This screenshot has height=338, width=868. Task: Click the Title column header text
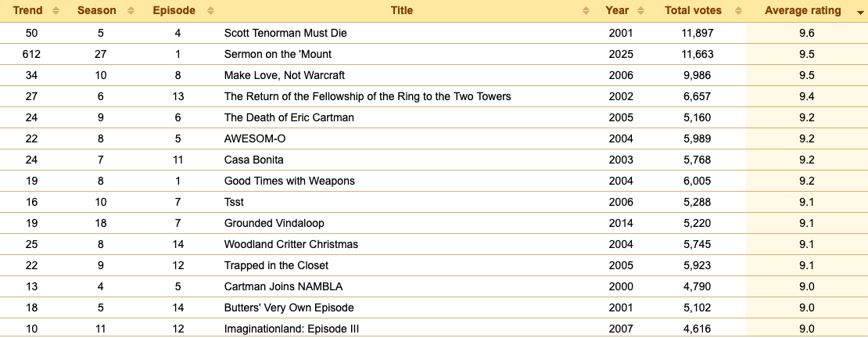[402, 11]
